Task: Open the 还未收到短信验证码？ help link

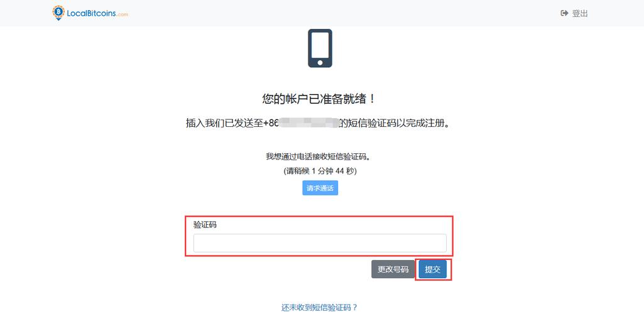Action: coord(320,308)
